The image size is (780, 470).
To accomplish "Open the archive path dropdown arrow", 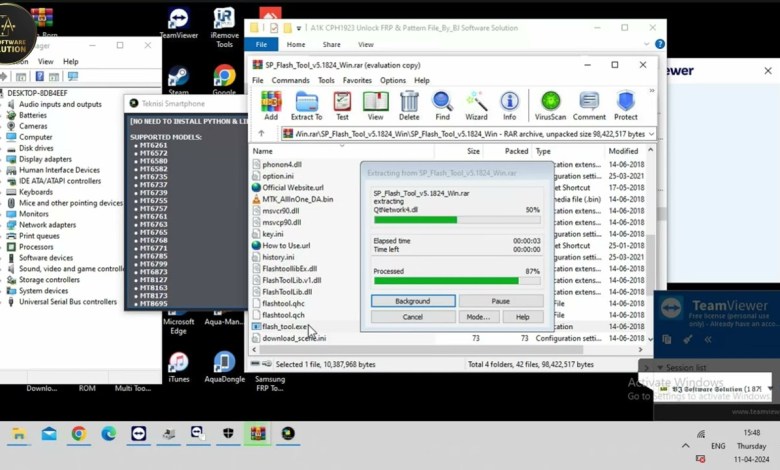I will 650,133.
